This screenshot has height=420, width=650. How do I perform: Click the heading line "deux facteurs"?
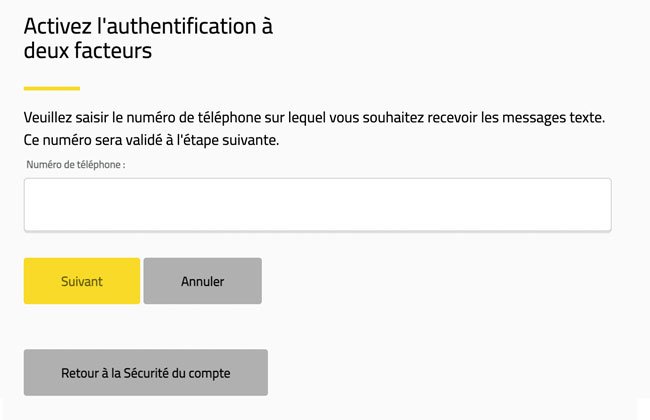(x=88, y=51)
